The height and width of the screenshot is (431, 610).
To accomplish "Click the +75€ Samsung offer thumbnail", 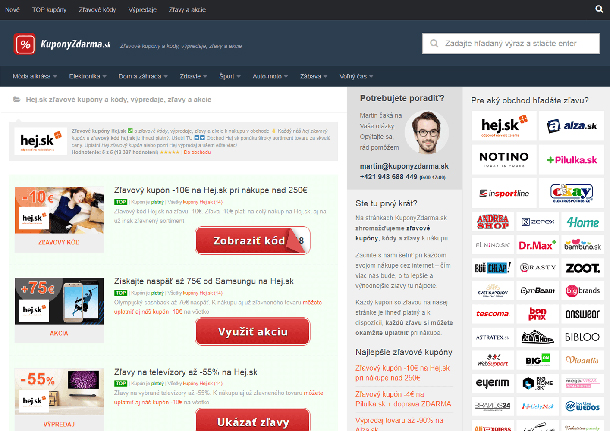I will click(60, 301).
